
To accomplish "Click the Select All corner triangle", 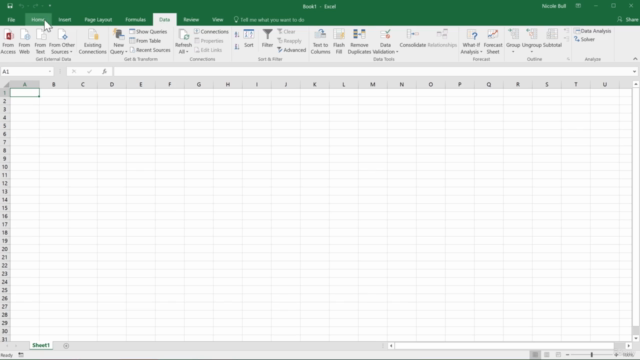I will [5, 84].
